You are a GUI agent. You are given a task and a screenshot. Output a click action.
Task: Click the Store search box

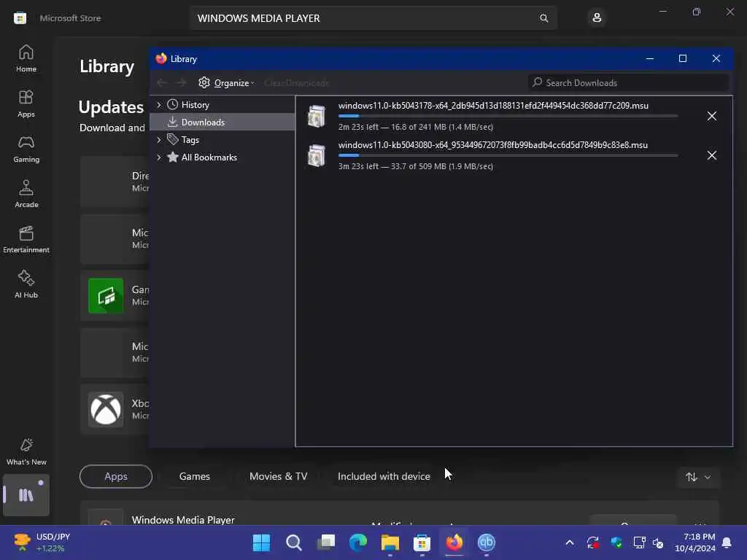coord(373,18)
